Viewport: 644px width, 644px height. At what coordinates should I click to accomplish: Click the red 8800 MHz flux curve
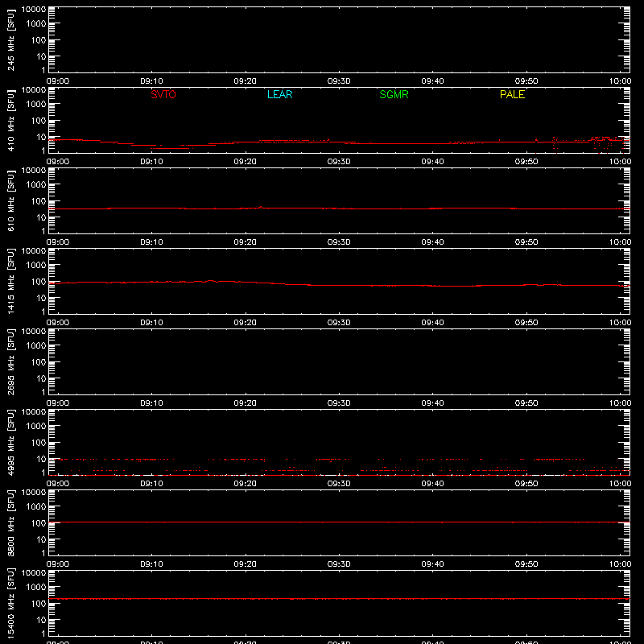[339, 522]
